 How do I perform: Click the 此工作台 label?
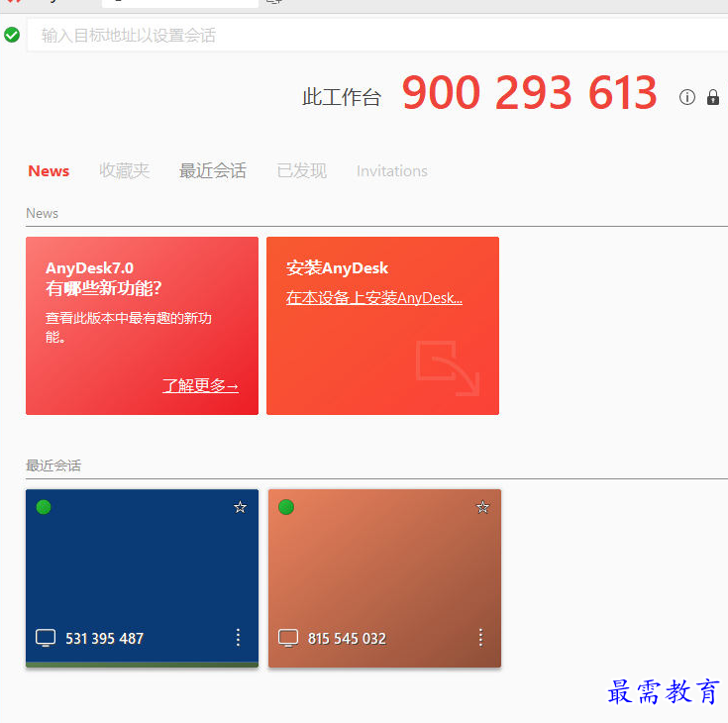(x=342, y=97)
